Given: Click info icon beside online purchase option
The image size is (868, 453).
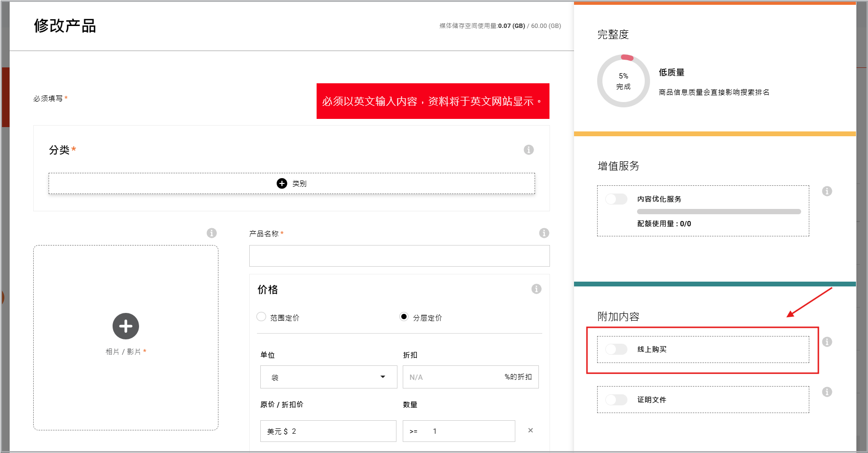Looking at the screenshot, I should [x=827, y=342].
